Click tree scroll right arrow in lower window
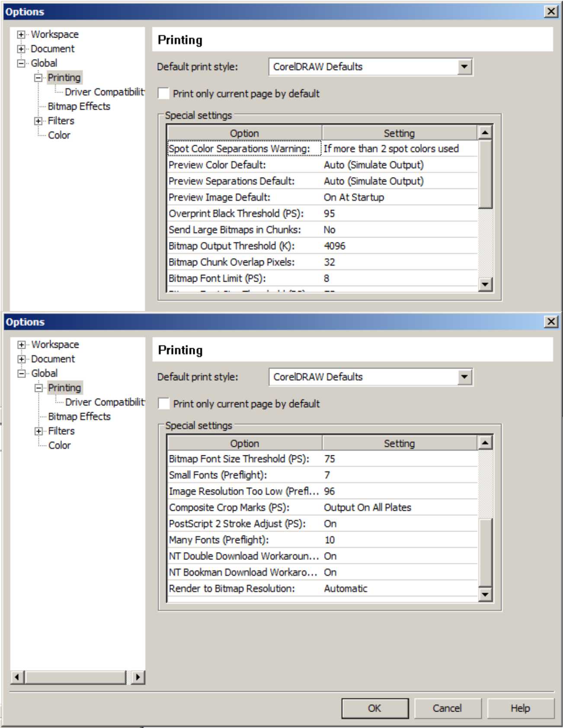 pos(138,677)
